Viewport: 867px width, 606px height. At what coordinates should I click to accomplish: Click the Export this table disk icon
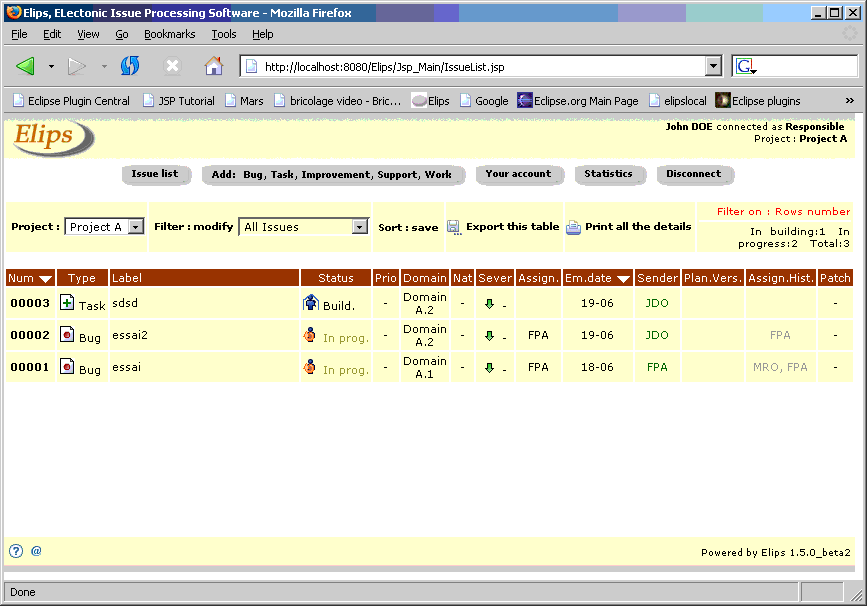(453, 227)
